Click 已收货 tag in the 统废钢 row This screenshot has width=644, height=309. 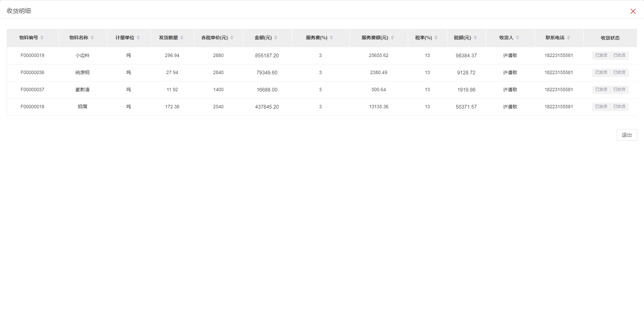619,73
